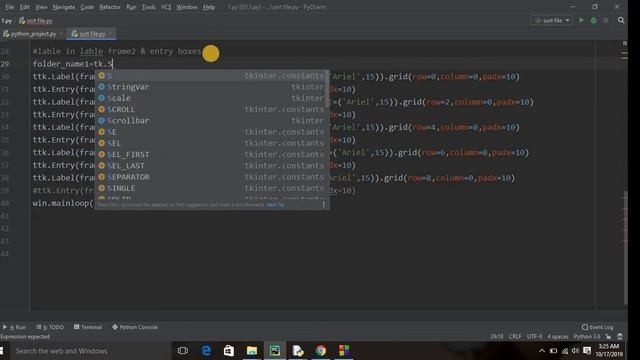640x360 pixels.
Task: Pick SCROLL constant from autocomplete
Action: click(211, 109)
